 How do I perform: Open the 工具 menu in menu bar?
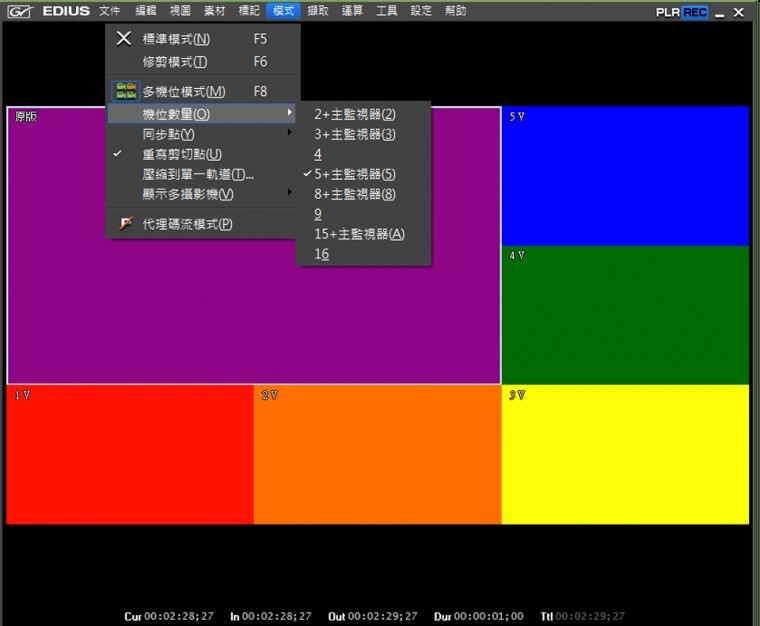pos(387,11)
